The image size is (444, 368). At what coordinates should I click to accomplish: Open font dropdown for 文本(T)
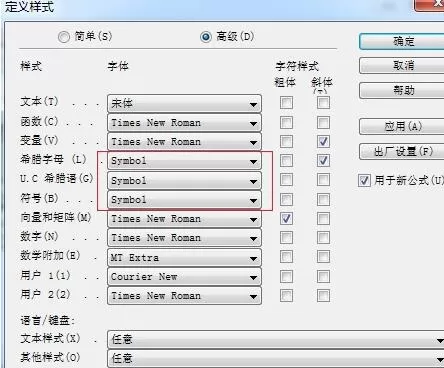[184, 104]
